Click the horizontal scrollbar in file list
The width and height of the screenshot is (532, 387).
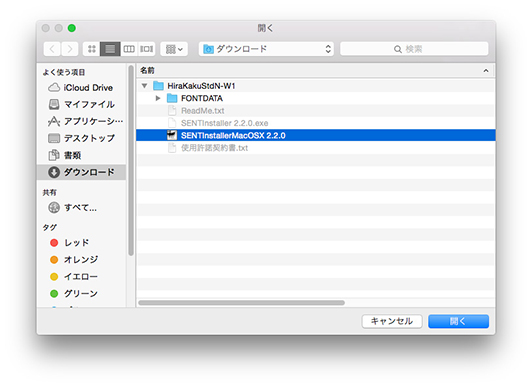click(x=242, y=303)
